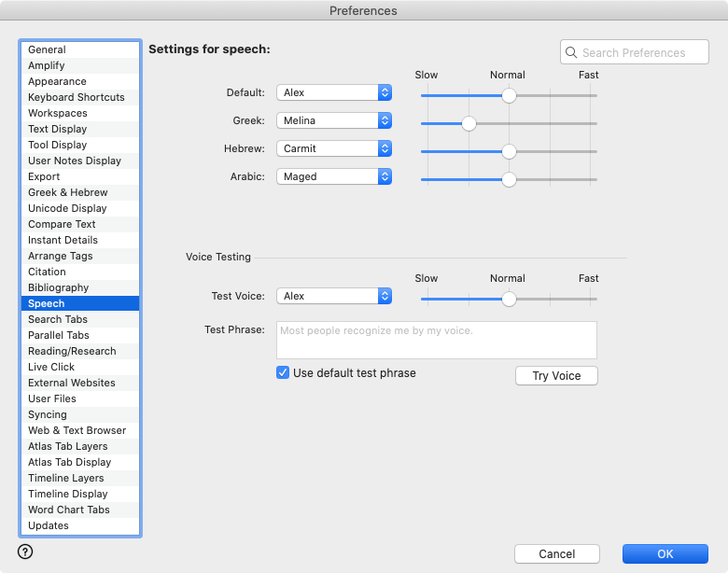Select General in preferences list

click(47, 49)
